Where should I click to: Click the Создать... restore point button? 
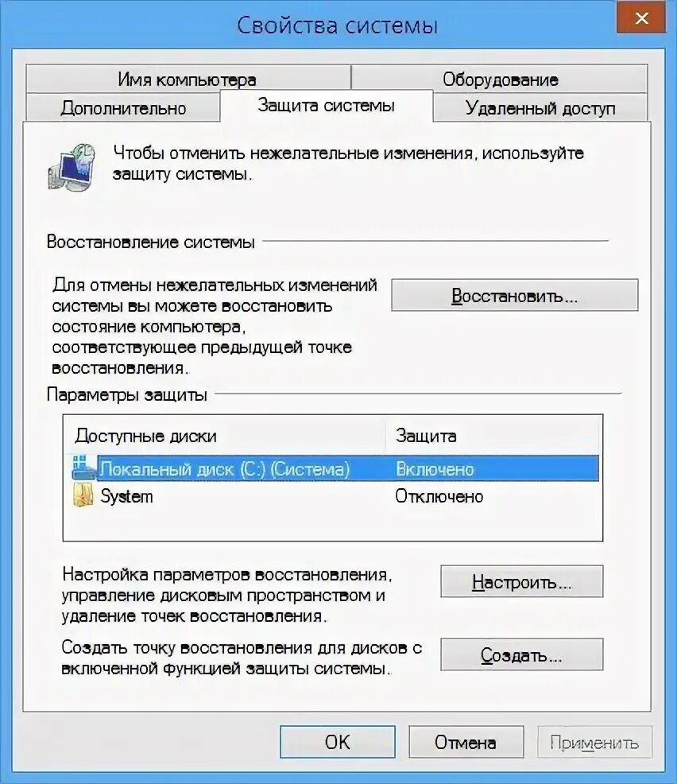point(521,654)
